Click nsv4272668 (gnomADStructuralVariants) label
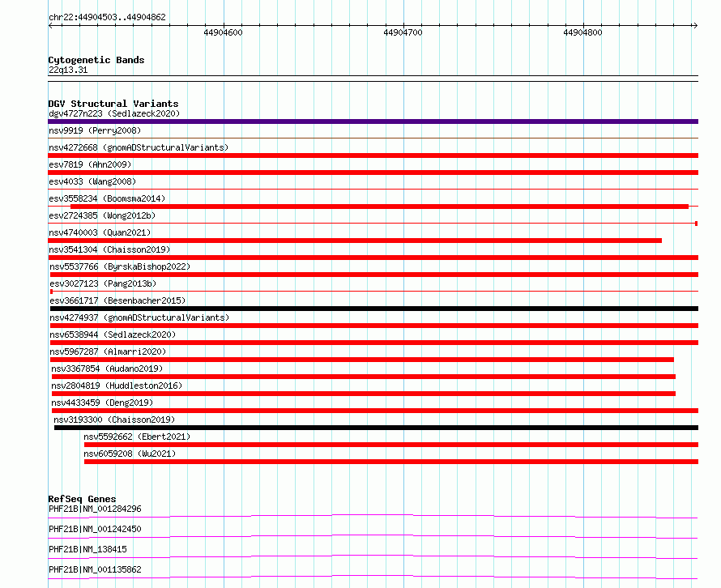 pos(139,147)
